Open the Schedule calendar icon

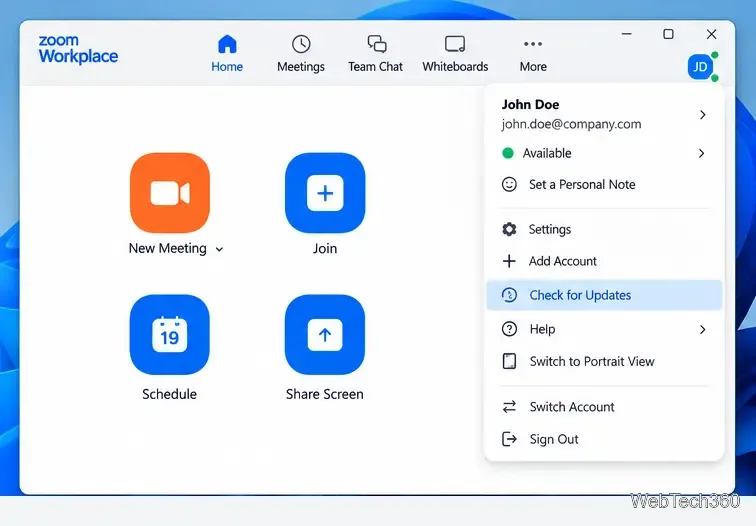pos(170,334)
